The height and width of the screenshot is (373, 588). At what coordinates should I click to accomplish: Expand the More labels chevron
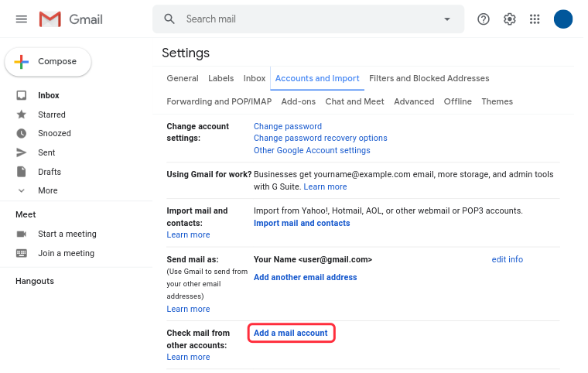point(22,190)
